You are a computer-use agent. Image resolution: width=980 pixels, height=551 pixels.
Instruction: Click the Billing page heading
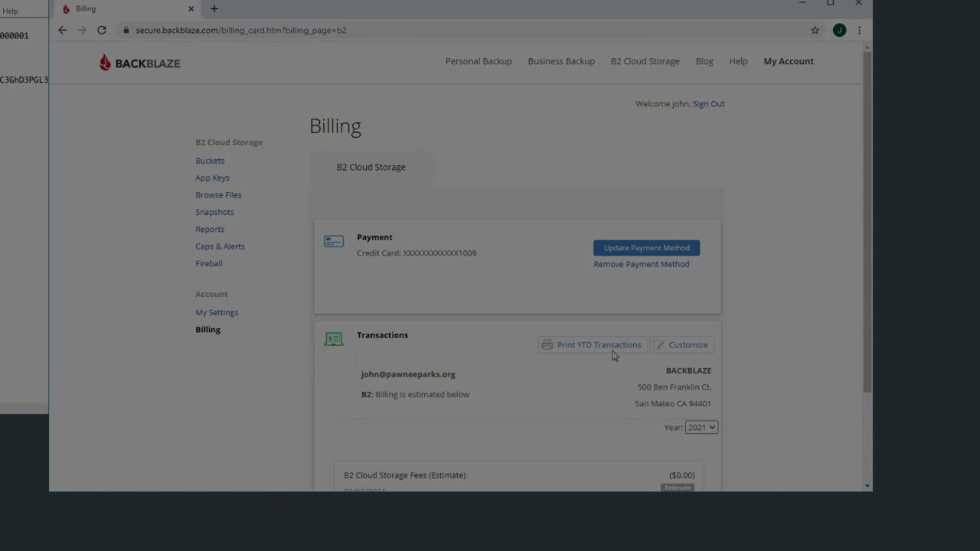(x=335, y=126)
